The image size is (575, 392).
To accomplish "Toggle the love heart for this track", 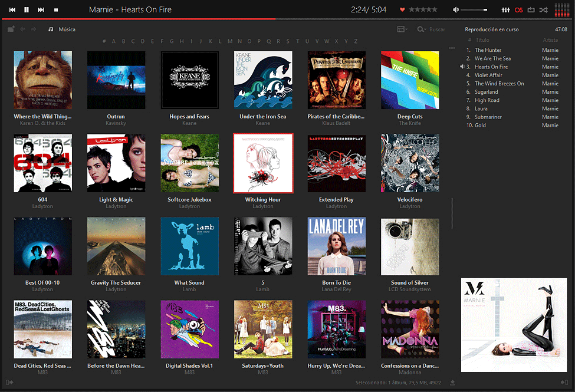I will 402,10.
